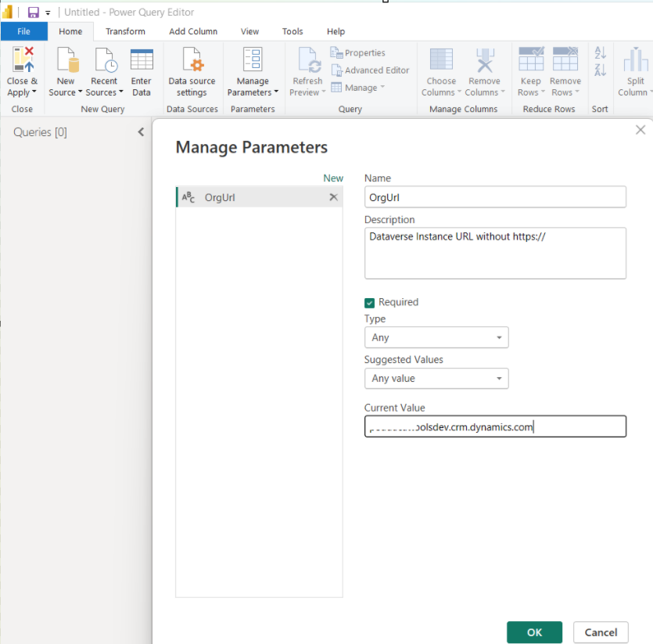Open Recent Sources icon

pyautogui.click(x=104, y=61)
